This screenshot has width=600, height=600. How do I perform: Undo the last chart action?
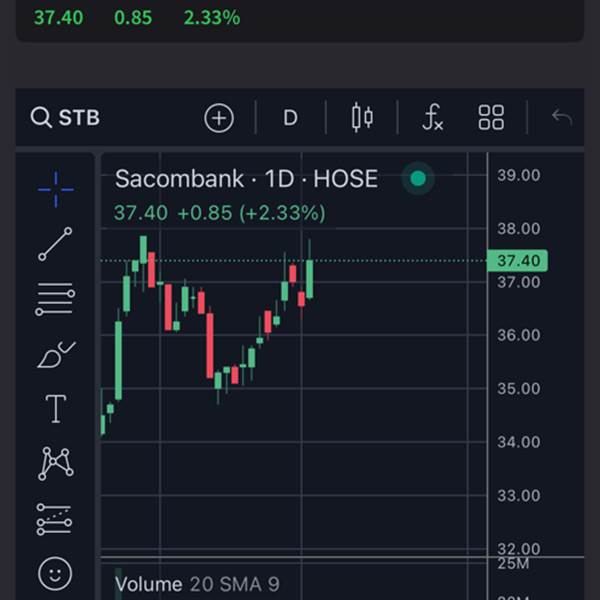click(x=562, y=117)
